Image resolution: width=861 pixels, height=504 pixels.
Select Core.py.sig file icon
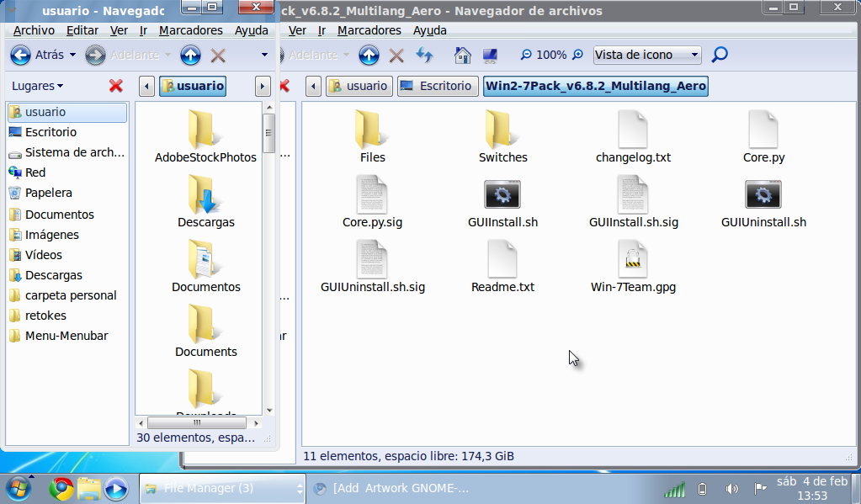tap(372, 194)
